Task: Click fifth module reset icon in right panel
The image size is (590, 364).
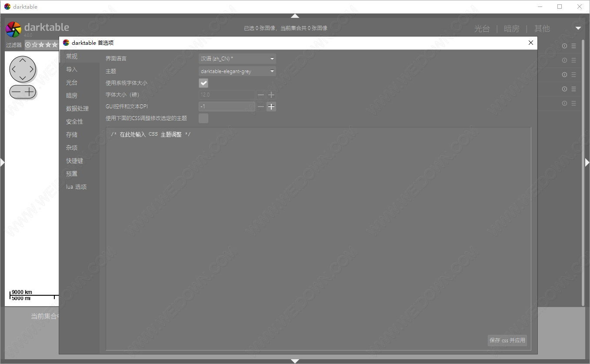Action: click(x=564, y=103)
